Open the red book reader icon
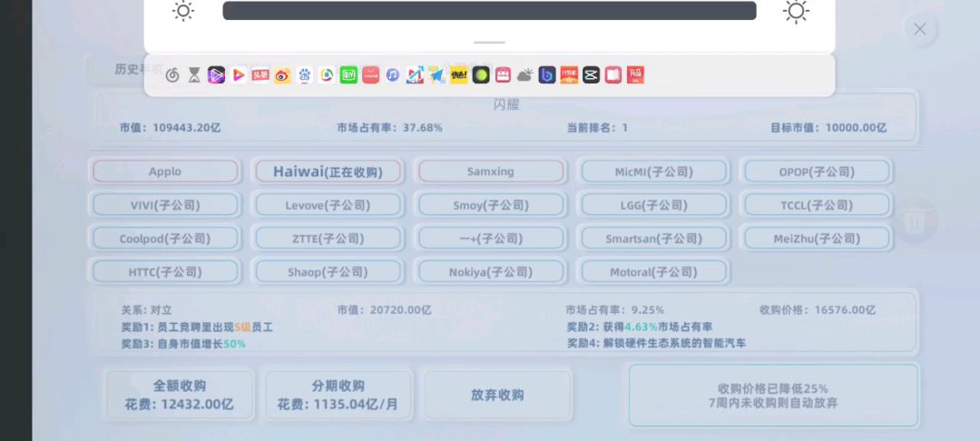980x441 pixels. coord(613,75)
